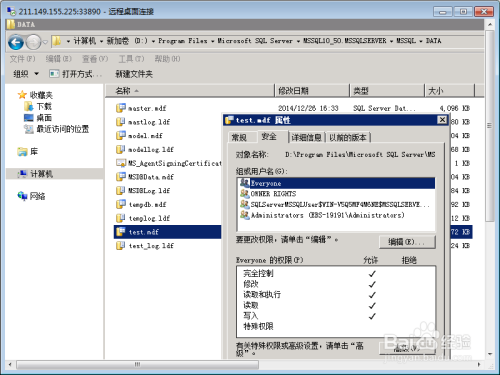Image resolution: width=500 pixels, height=375 pixels.
Task: Select the MSDBData.mdf file icon
Action: click(x=121, y=177)
